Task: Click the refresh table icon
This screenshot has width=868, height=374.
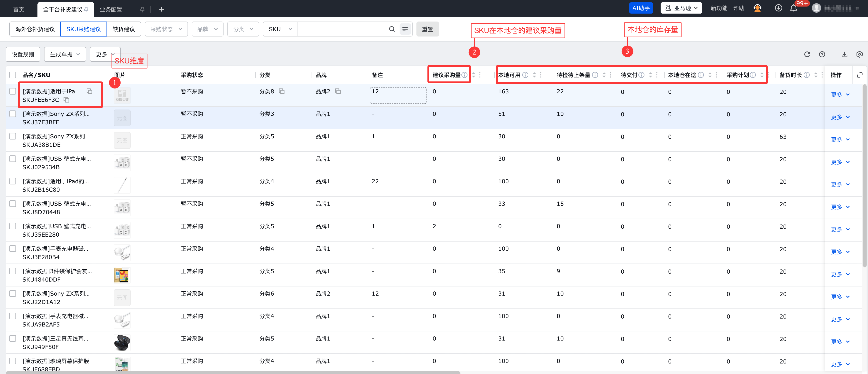Action: (x=807, y=54)
